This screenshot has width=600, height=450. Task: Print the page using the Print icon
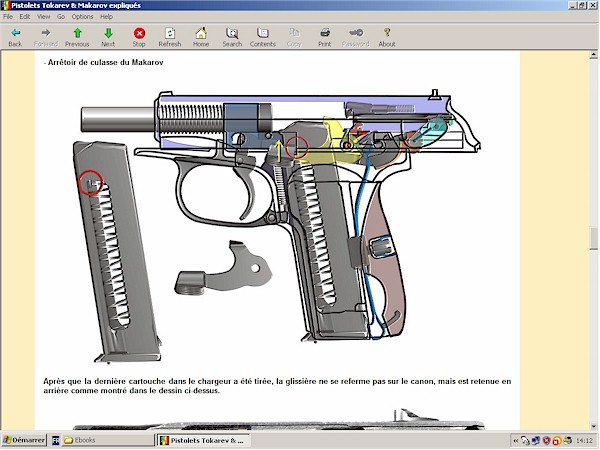click(x=325, y=33)
